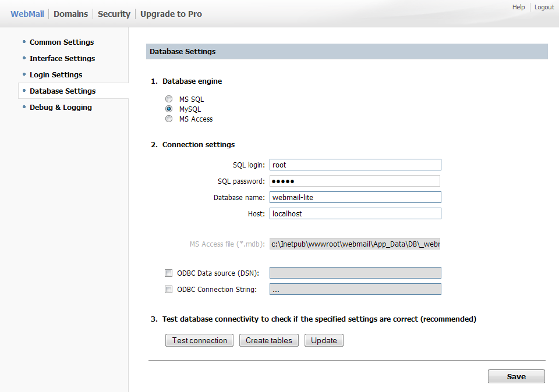
Task: Choose MySQL as database engine
Action: coord(169,109)
